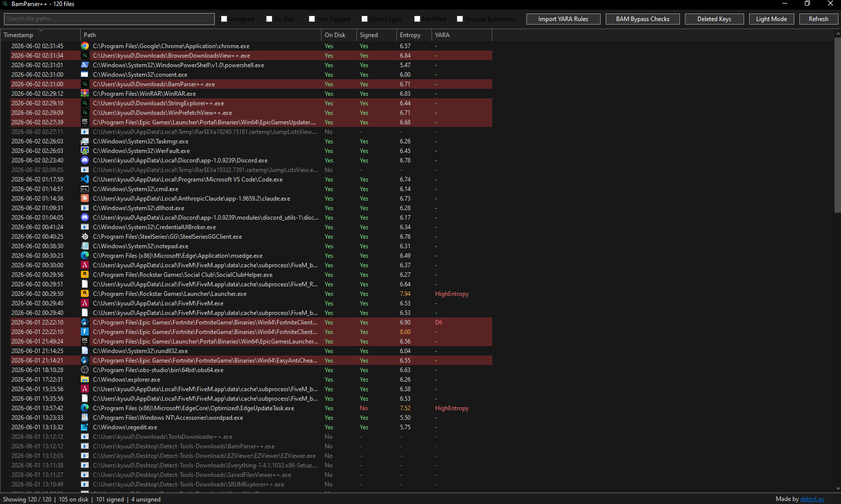Sort by the Entropy column header
Image resolution: width=841 pixels, height=504 pixels.
pos(414,35)
